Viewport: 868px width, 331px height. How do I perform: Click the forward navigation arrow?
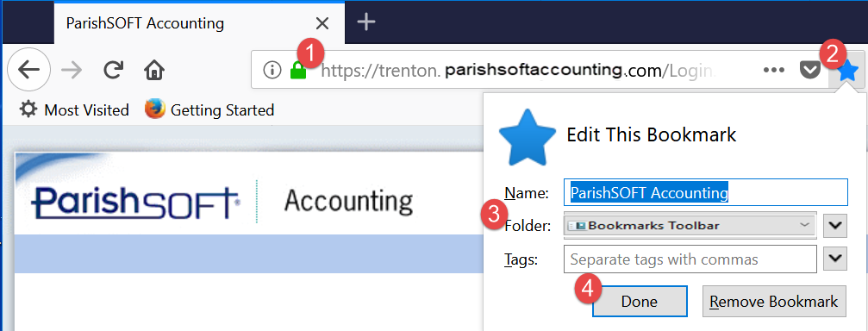tap(72, 70)
